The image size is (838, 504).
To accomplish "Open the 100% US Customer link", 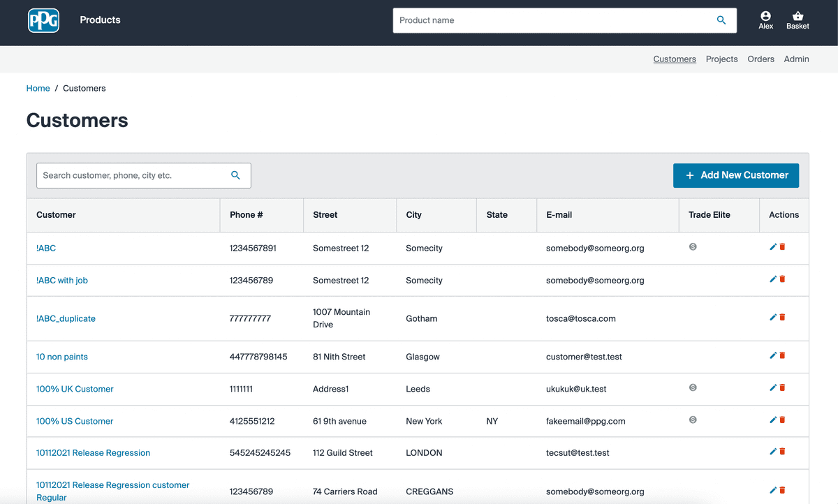I will coord(75,421).
